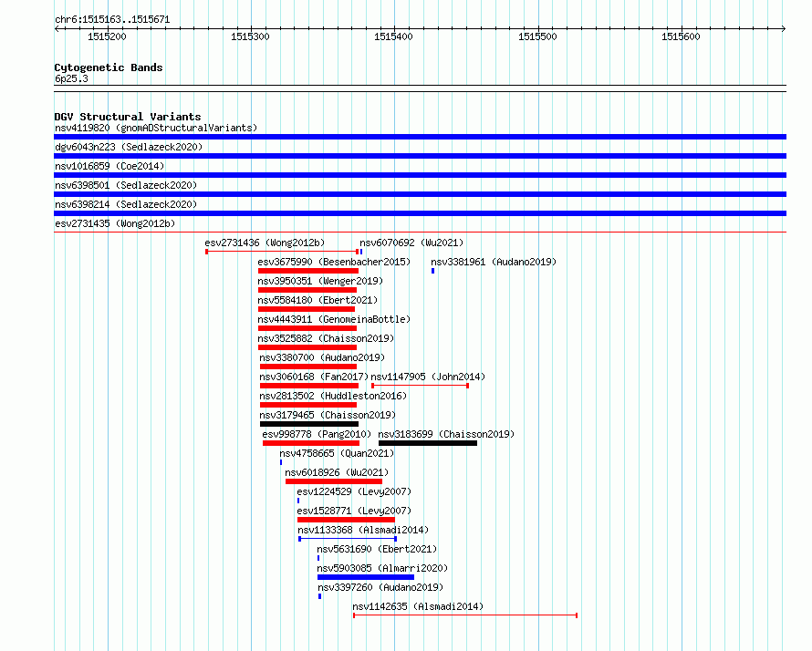Click nsv6398214 (Sedlazeck2020) label
Image resolution: width=812 pixels, height=651 pixels.
click(126, 204)
